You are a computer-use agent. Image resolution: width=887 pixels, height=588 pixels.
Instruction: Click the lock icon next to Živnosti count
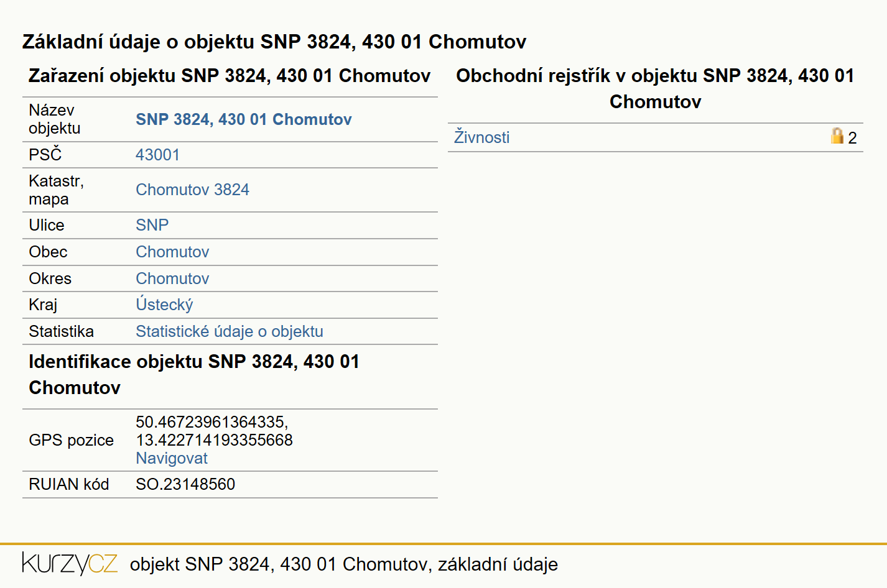coord(837,136)
